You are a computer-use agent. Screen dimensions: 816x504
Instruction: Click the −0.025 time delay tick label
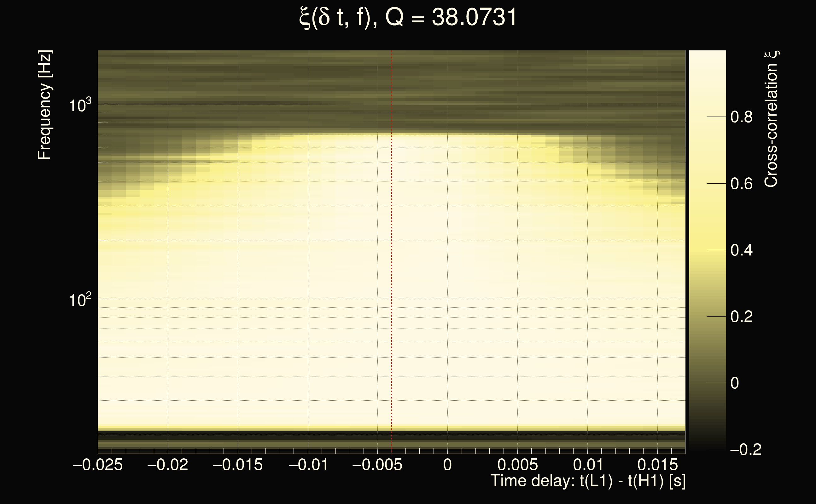pyautogui.click(x=98, y=465)
